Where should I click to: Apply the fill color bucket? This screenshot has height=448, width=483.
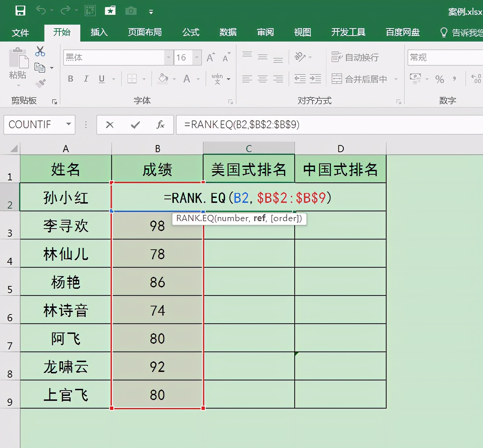tap(163, 78)
